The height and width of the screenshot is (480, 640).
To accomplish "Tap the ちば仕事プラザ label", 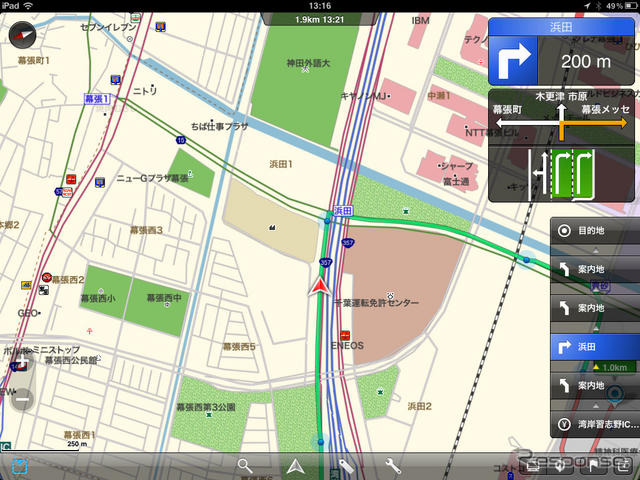I will (x=219, y=126).
